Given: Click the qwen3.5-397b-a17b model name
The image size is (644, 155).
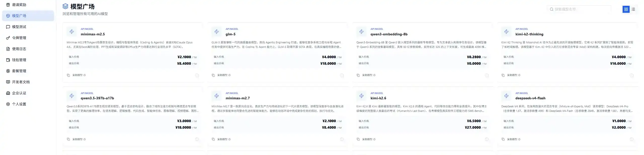Looking at the screenshot, I should [97, 98].
